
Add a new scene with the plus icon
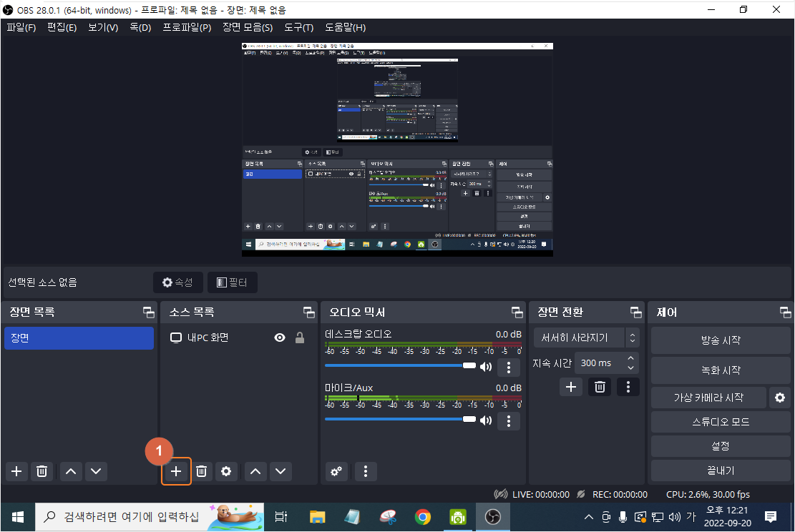click(16, 471)
